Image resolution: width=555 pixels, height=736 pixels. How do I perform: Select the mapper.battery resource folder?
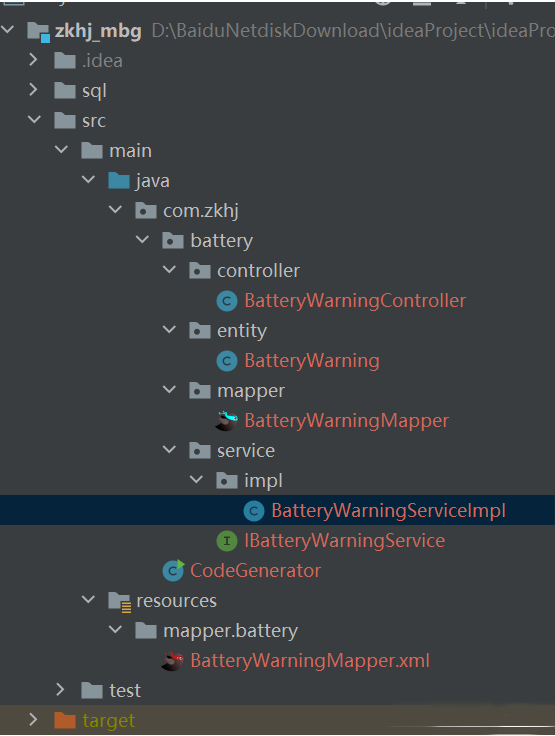230,631
